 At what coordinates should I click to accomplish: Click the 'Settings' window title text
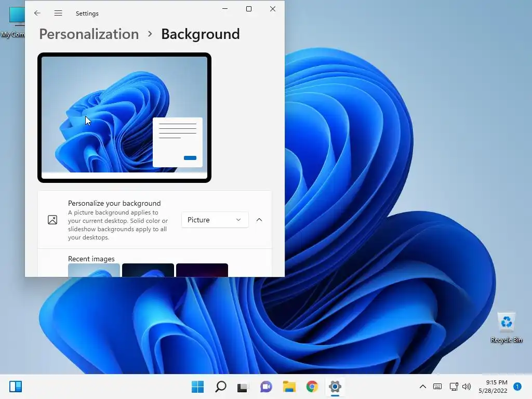pos(87,13)
